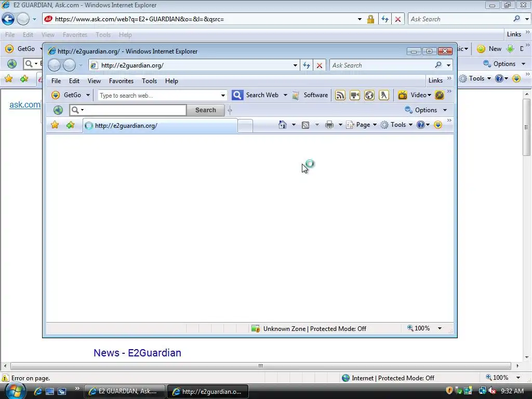The width and height of the screenshot is (532, 399).
Task: Expand the Type to search web combo arrow
Action: coord(223,96)
